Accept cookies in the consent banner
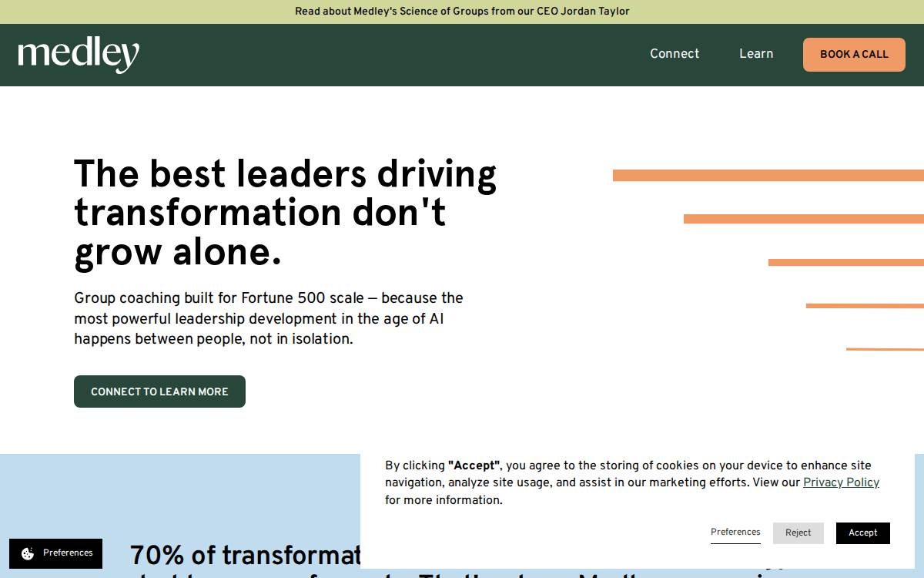 click(863, 533)
